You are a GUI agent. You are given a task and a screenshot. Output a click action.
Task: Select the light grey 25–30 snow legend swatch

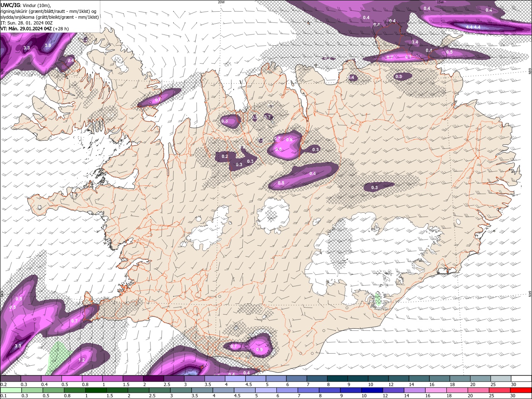pos(501,379)
